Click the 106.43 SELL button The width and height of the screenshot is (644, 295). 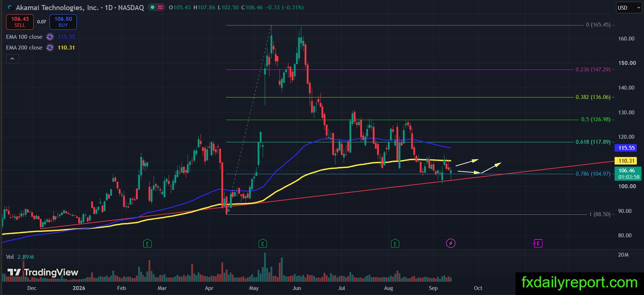coord(20,22)
